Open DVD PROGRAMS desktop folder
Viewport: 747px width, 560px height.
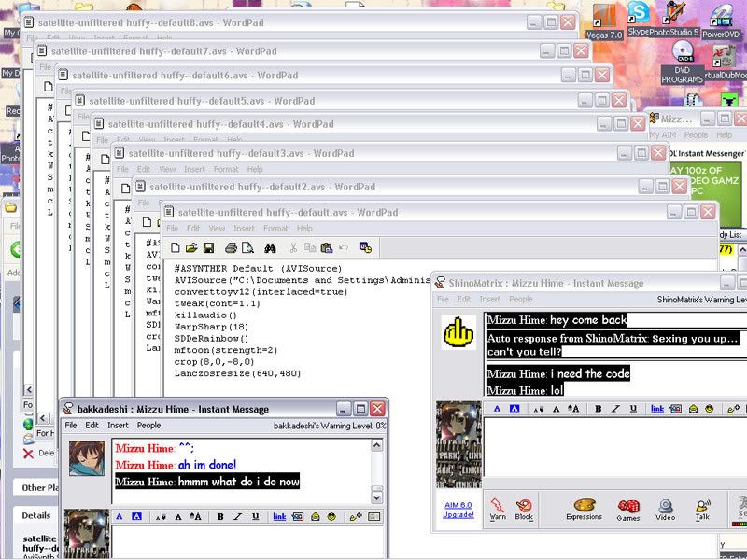point(683,63)
